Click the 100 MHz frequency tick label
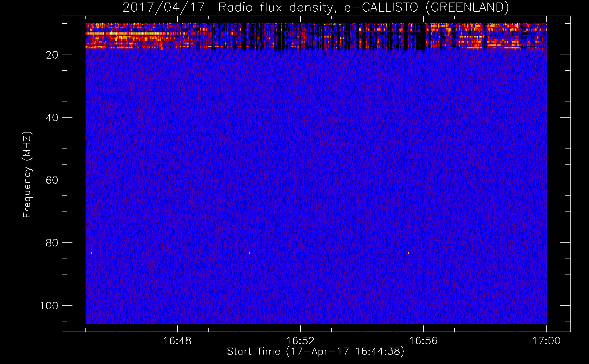 click(49, 305)
